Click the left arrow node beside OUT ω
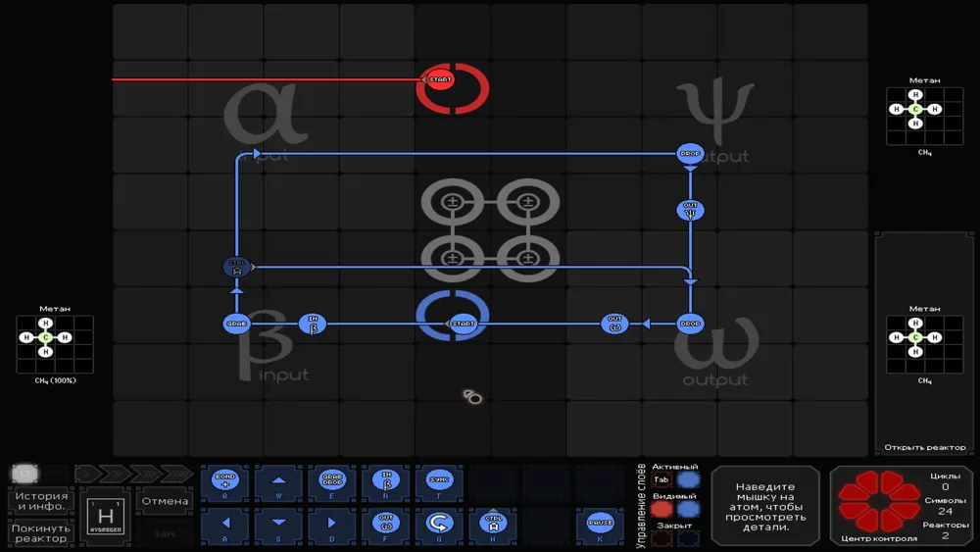This screenshot has height=552, width=980. (646, 324)
